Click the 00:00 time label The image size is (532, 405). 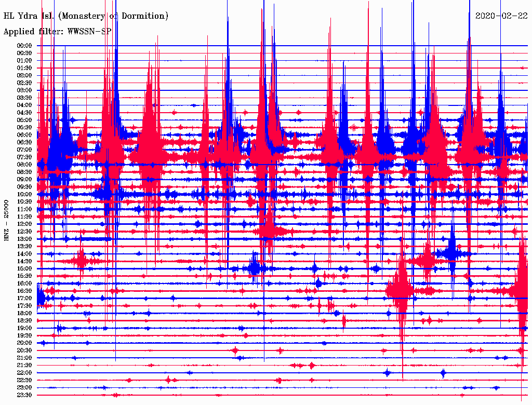pos(25,46)
